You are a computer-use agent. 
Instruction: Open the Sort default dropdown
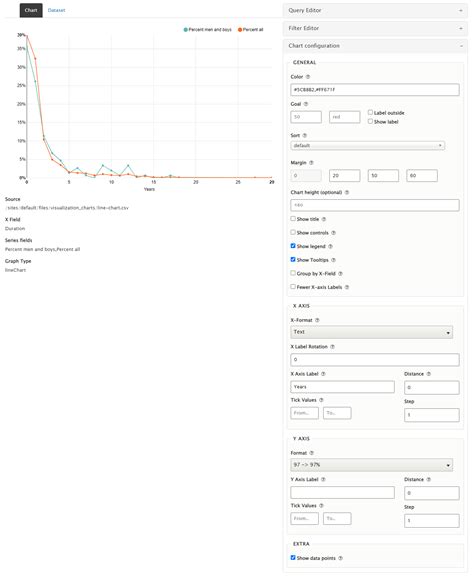[367, 146]
